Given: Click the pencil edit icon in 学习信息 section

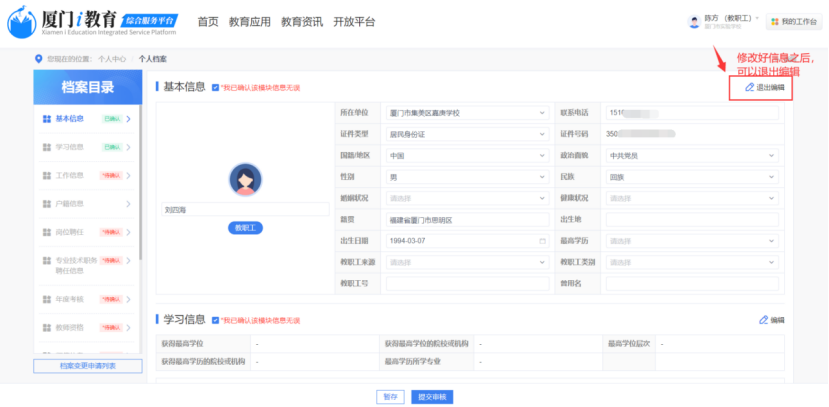Looking at the screenshot, I should pos(764,319).
